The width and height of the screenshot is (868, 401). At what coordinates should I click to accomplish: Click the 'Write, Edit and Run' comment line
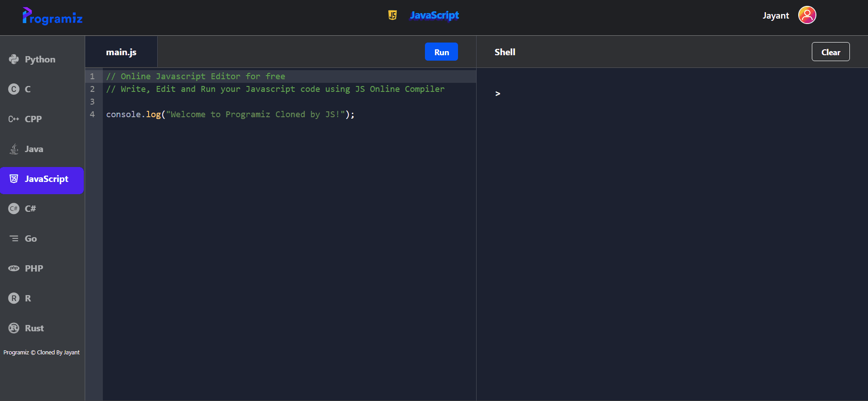coord(275,89)
